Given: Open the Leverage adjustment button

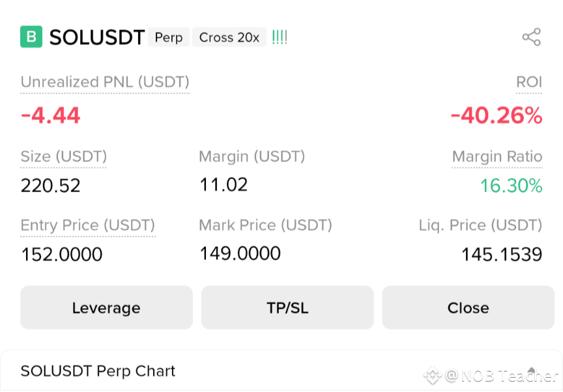Looking at the screenshot, I should 106,307.
